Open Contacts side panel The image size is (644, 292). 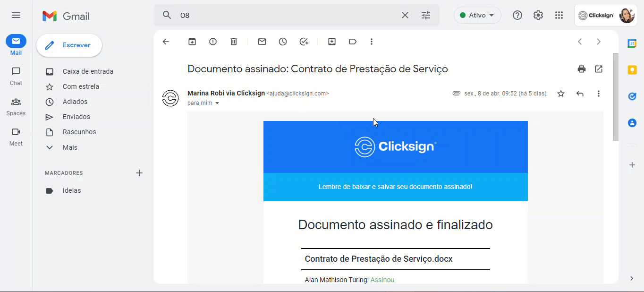632,123
